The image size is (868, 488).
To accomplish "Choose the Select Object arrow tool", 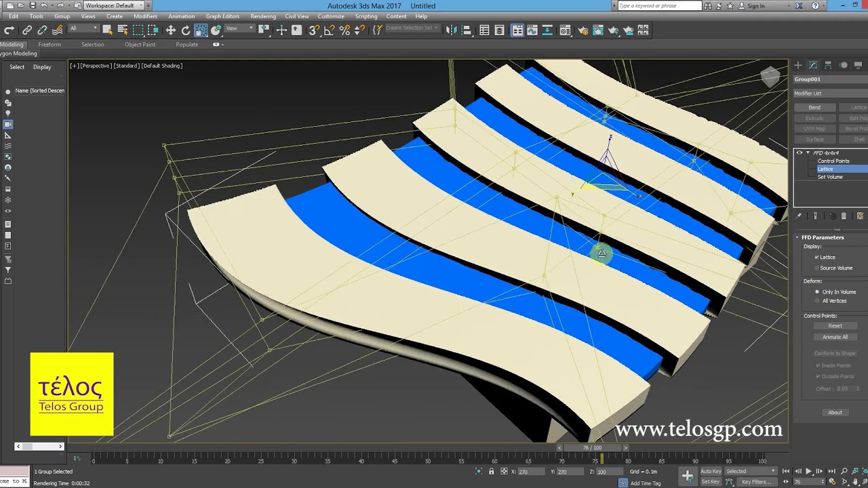I will (x=107, y=30).
